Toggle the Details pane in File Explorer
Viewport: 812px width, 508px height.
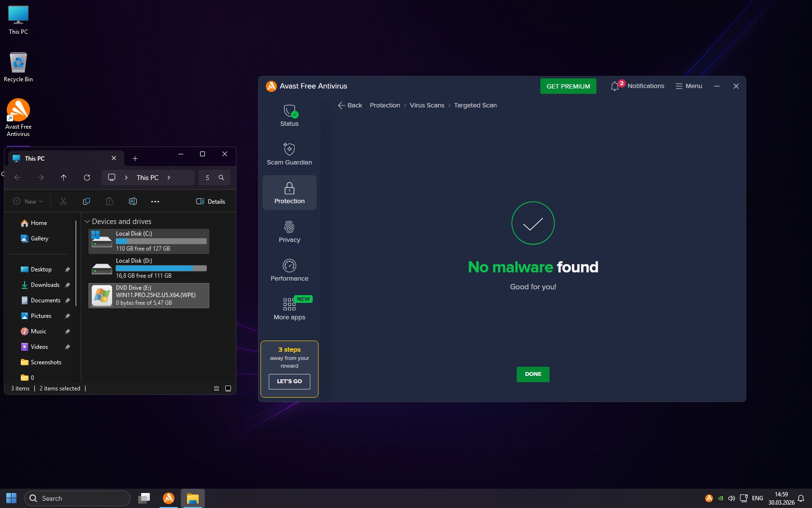click(x=211, y=201)
